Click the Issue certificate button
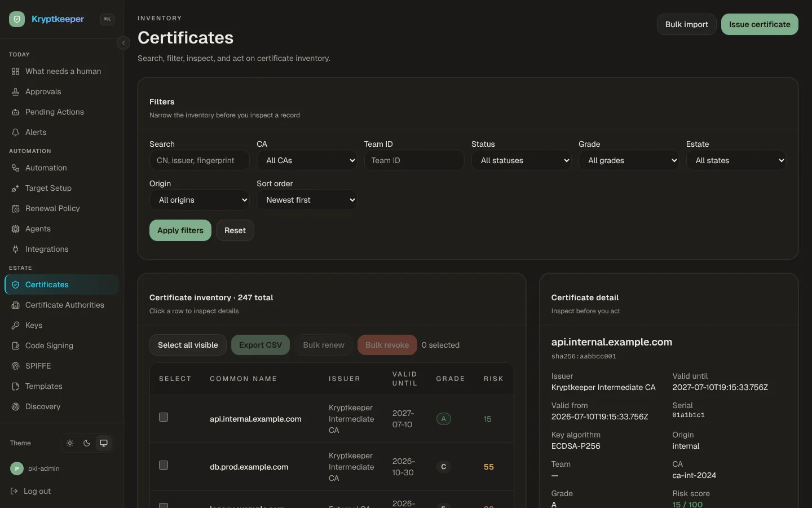Image resolution: width=812 pixels, height=508 pixels. tap(760, 24)
